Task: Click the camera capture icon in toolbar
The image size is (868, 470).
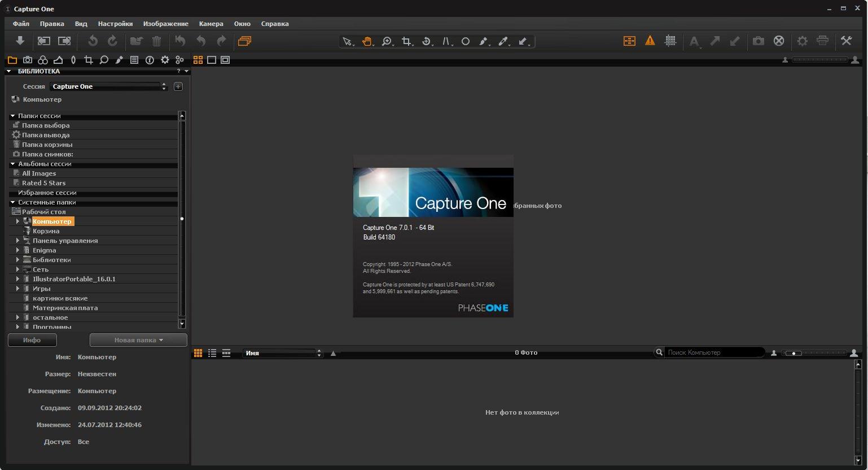Action: click(x=758, y=41)
